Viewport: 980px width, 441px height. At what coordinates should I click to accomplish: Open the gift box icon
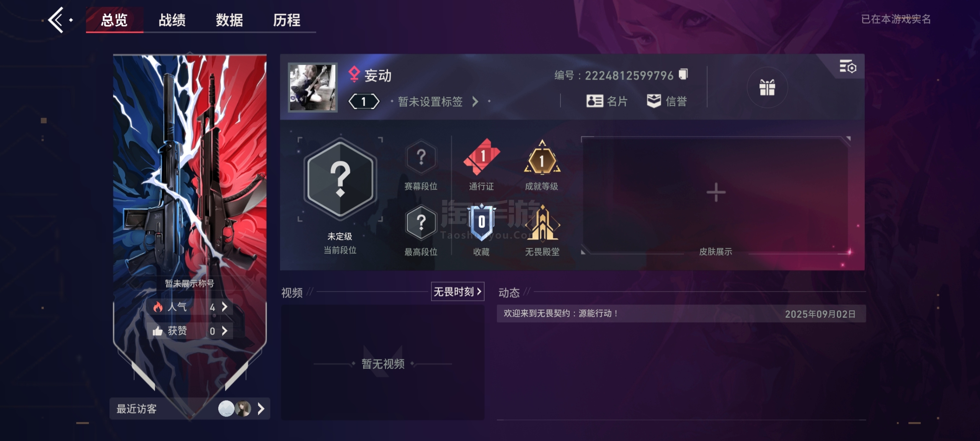(767, 88)
